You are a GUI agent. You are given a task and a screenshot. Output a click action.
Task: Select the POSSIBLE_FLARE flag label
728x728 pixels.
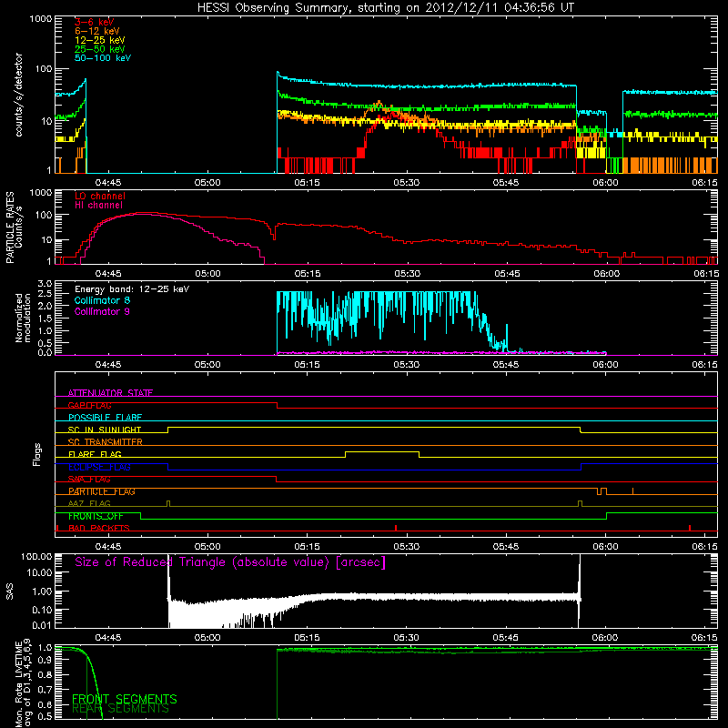[105, 418]
